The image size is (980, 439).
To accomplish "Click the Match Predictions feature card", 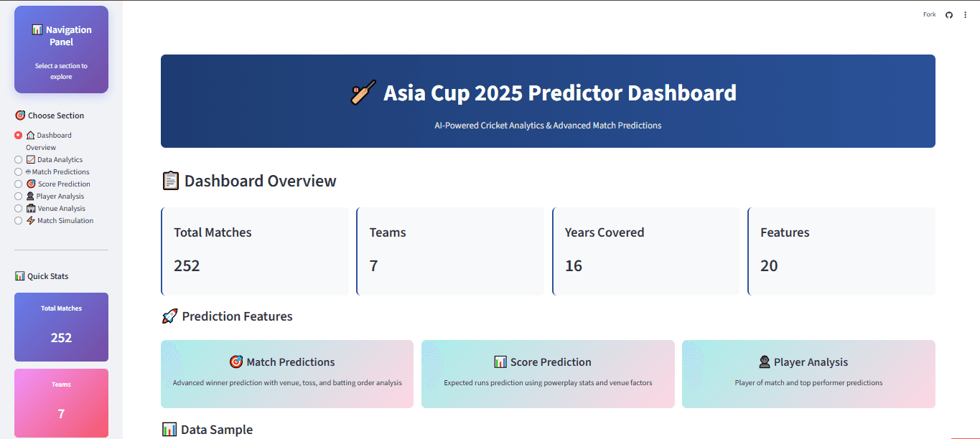I will tap(286, 374).
